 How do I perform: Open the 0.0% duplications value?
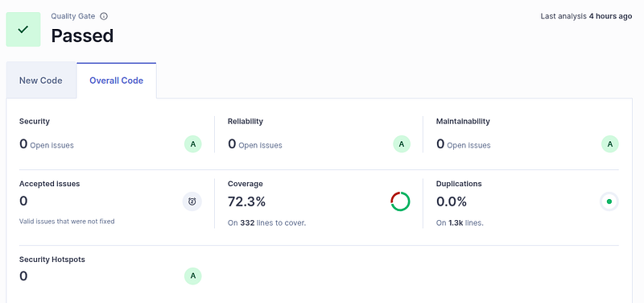452,201
